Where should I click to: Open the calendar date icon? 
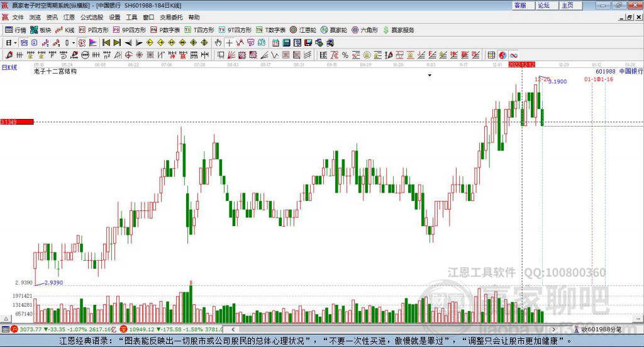[x=275, y=43]
